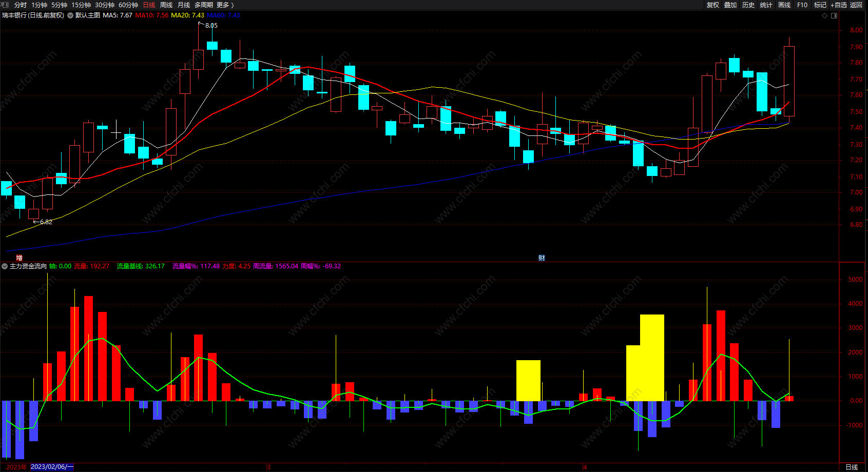Click the 2023/02/06/一 date marker

52,467
